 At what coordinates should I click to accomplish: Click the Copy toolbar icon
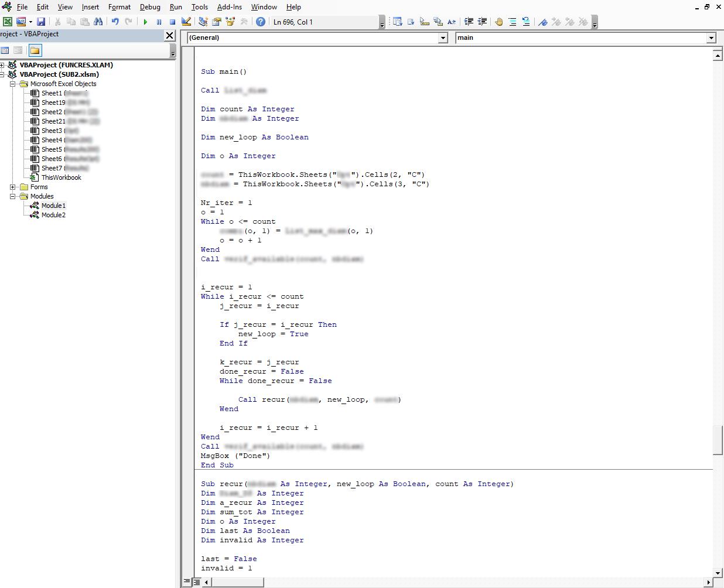tap(71, 22)
